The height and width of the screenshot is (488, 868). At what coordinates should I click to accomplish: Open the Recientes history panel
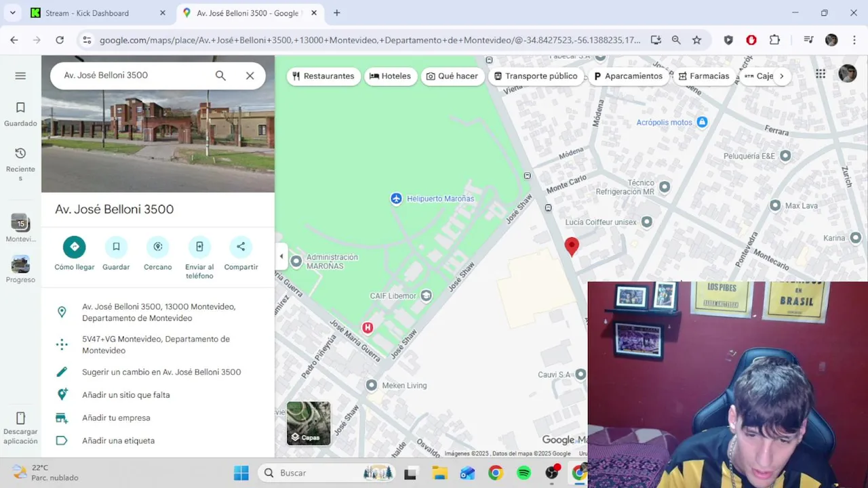point(20,164)
